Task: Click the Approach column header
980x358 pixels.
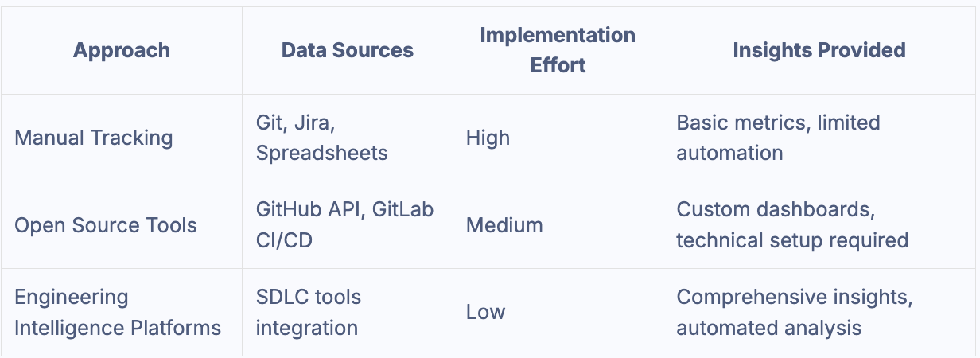Action: pyautogui.click(x=122, y=50)
